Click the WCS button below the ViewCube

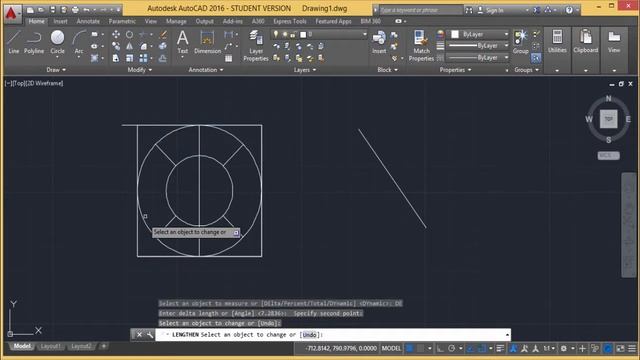tap(608, 156)
